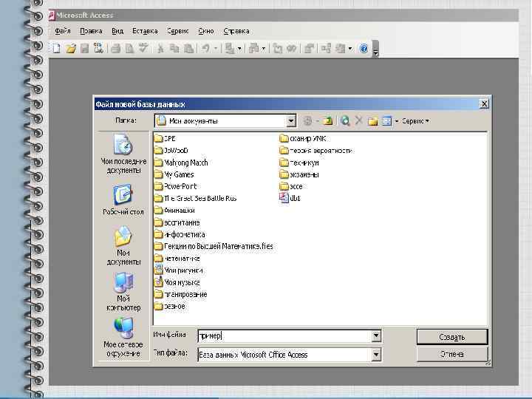
Task: Click the Delete X icon in dialog toolbar
Action: 358,120
